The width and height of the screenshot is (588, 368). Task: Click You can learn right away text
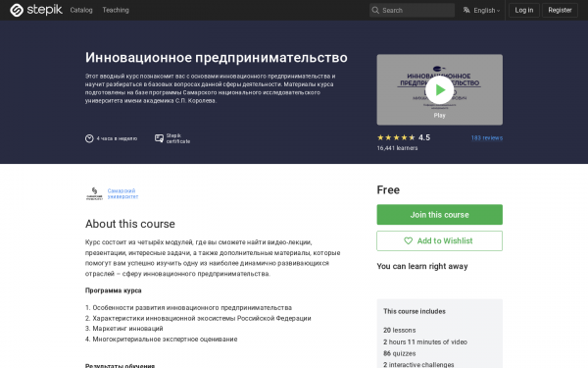click(x=422, y=266)
